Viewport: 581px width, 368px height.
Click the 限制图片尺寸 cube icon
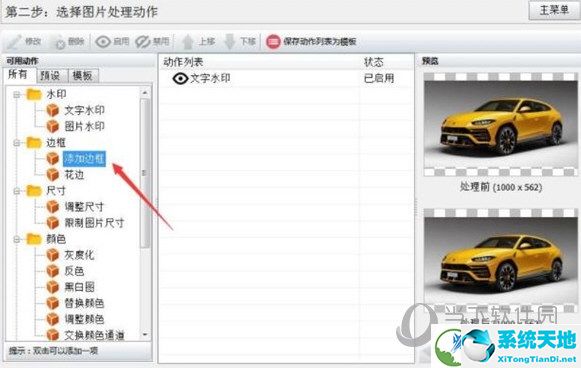click(53, 222)
